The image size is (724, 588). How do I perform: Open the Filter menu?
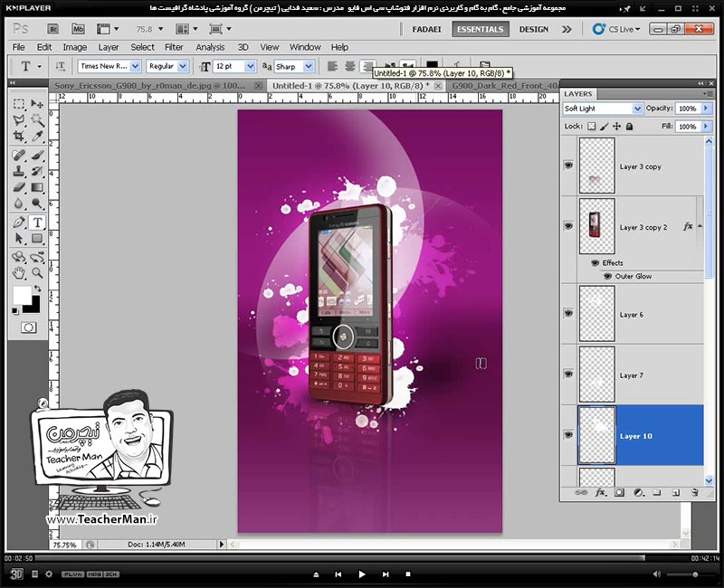tap(174, 47)
